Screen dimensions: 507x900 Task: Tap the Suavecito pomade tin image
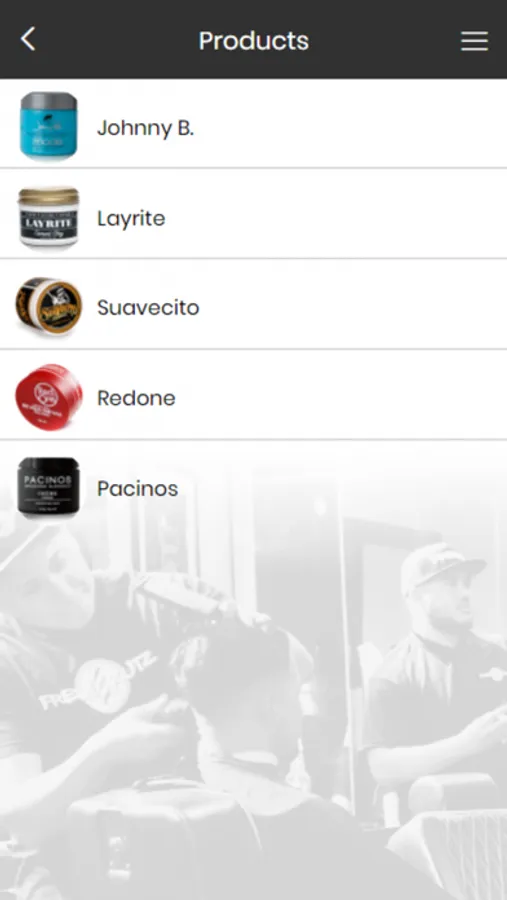[49, 305]
